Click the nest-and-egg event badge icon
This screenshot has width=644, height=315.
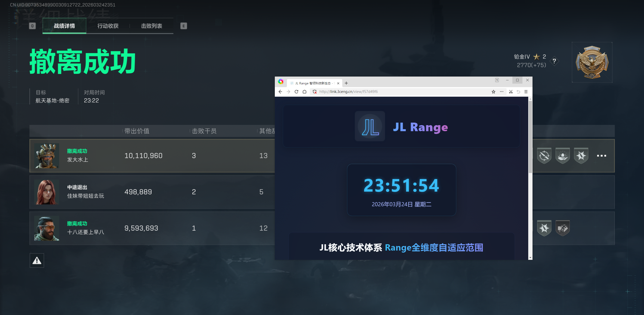point(563,156)
